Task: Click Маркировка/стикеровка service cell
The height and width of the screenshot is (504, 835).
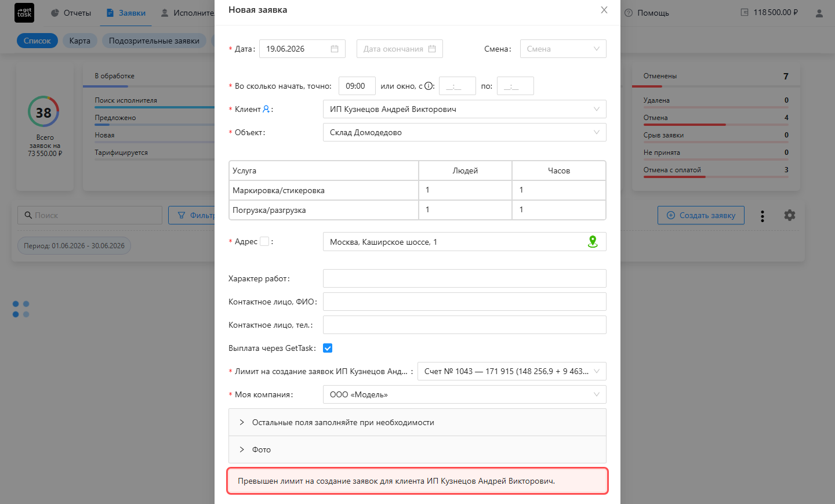Action: coord(324,190)
